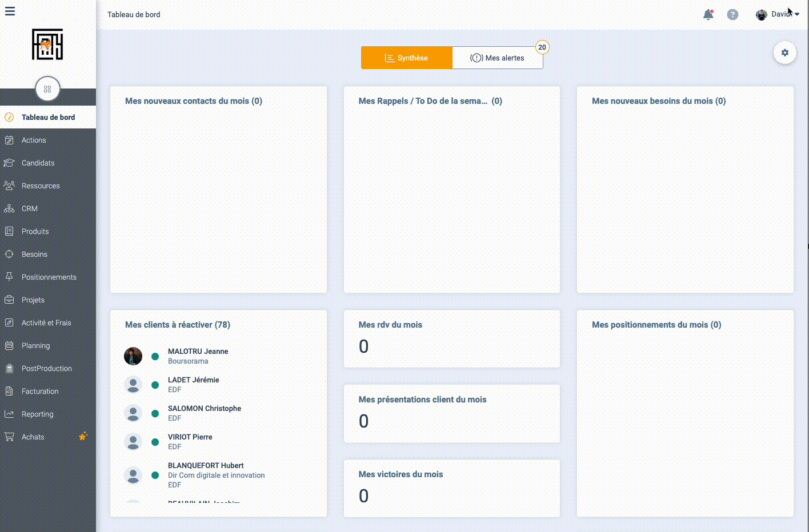Click the Boursorama company name
This screenshot has height=532, width=809.
click(x=188, y=361)
